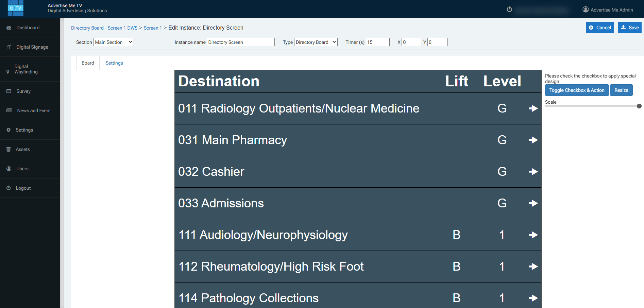Focus the Instance name field
644x308 pixels.
pyautogui.click(x=240, y=42)
